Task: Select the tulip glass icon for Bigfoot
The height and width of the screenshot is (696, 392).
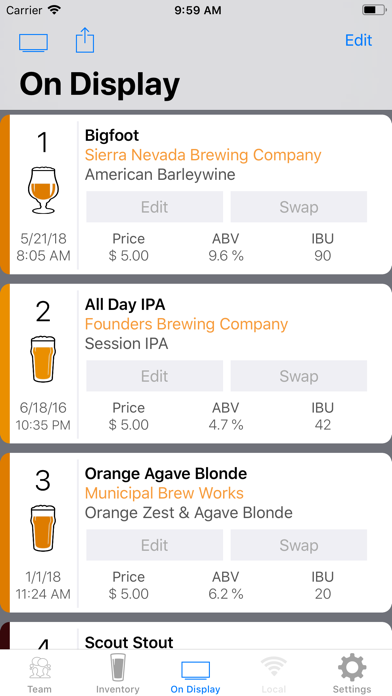Action: (x=43, y=191)
